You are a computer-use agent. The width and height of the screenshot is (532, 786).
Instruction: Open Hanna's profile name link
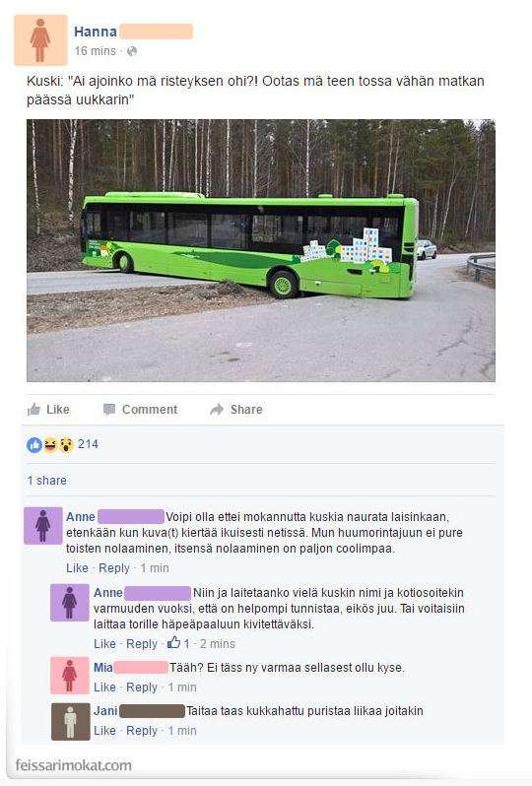96,32
